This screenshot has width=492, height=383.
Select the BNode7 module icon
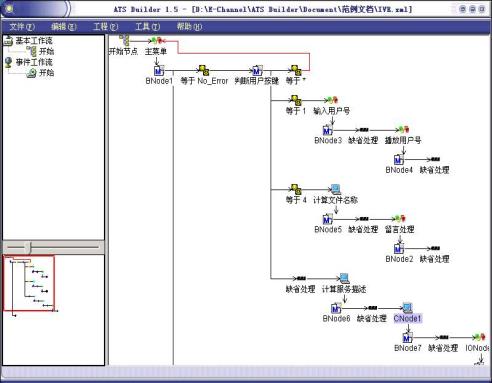[x=407, y=338]
